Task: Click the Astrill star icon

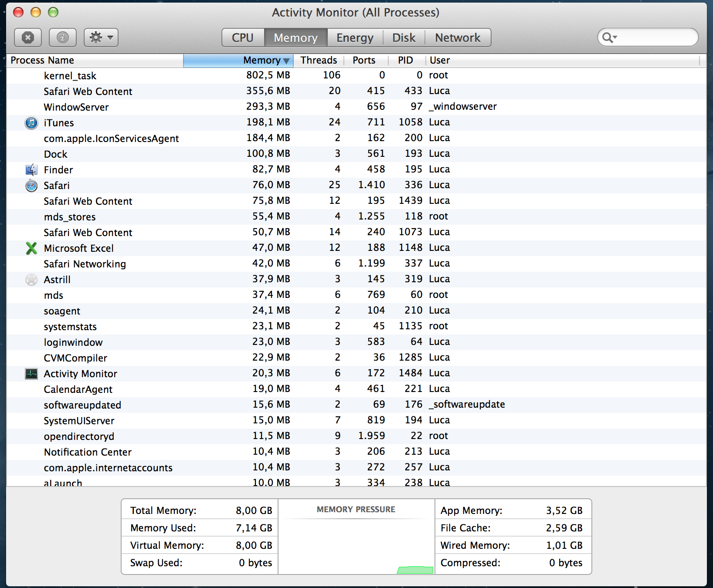Action: click(31, 280)
